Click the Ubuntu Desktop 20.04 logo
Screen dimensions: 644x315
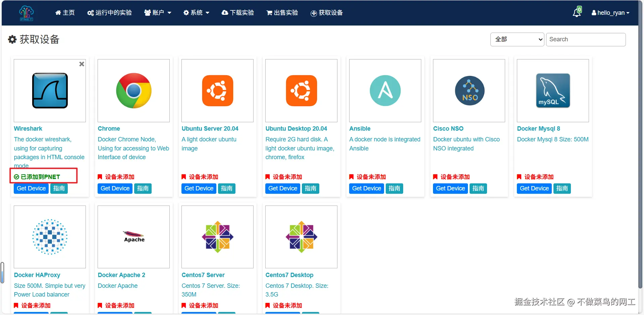tap(302, 91)
